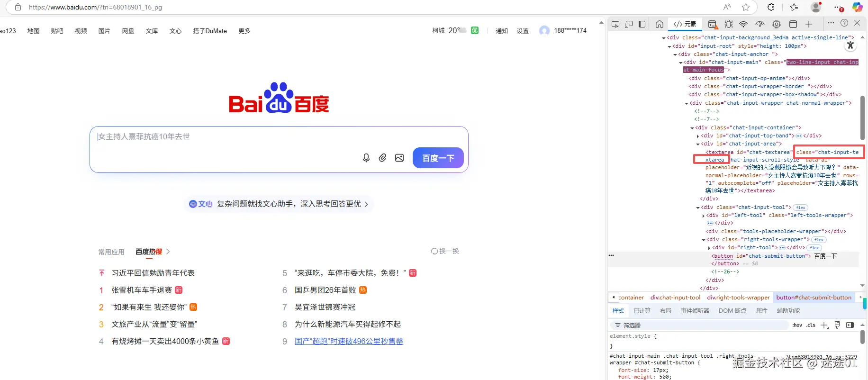Open the 属性 properties tab
The height and width of the screenshot is (380, 868).
pos(762,311)
